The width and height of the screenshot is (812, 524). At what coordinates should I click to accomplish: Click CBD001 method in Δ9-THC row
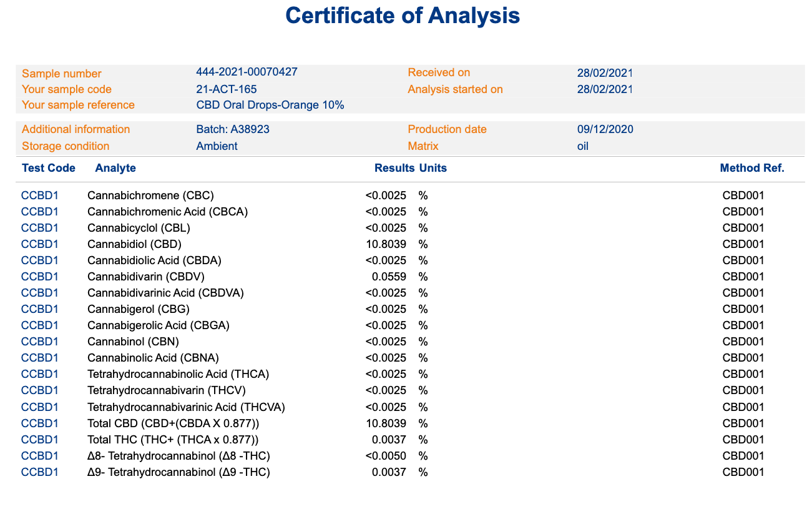(743, 472)
